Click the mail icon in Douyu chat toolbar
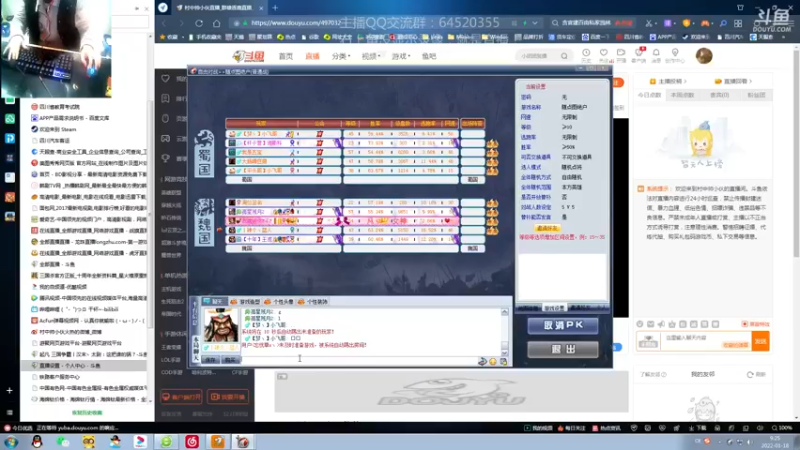The height and width of the screenshot is (450, 800). click(651, 324)
